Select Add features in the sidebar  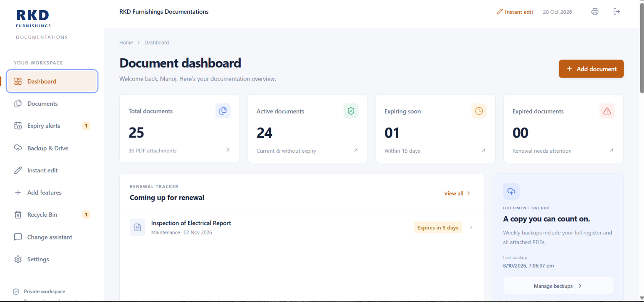[x=52, y=193]
